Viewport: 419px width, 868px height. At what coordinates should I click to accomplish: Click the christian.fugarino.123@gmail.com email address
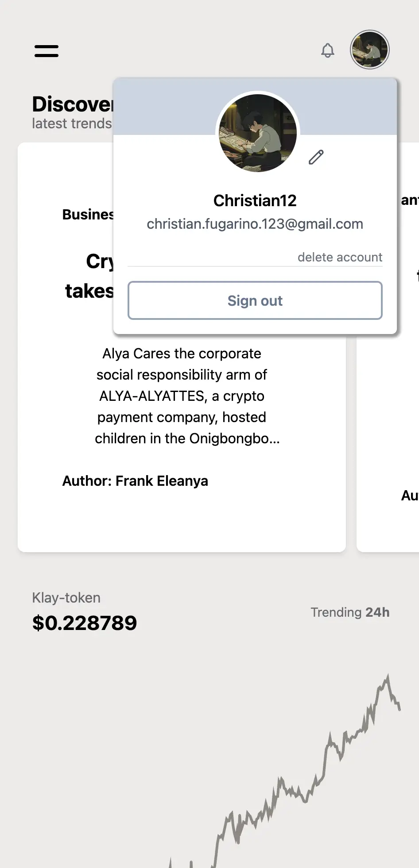pyautogui.click(x=255, y=224)
